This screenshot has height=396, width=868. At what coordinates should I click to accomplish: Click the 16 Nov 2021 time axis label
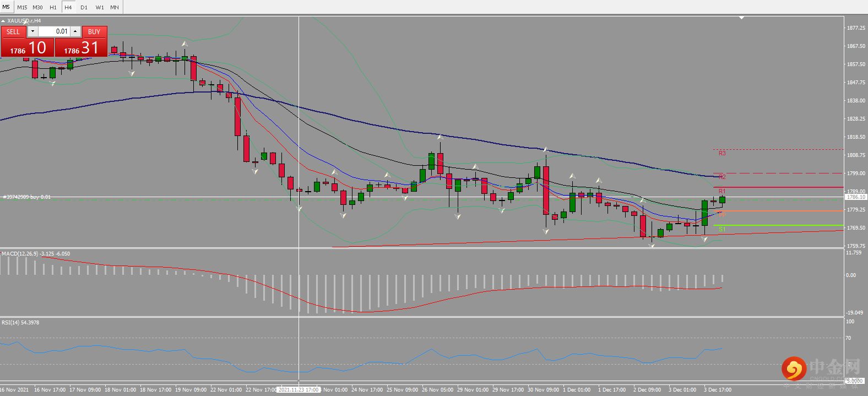point(14,390)
